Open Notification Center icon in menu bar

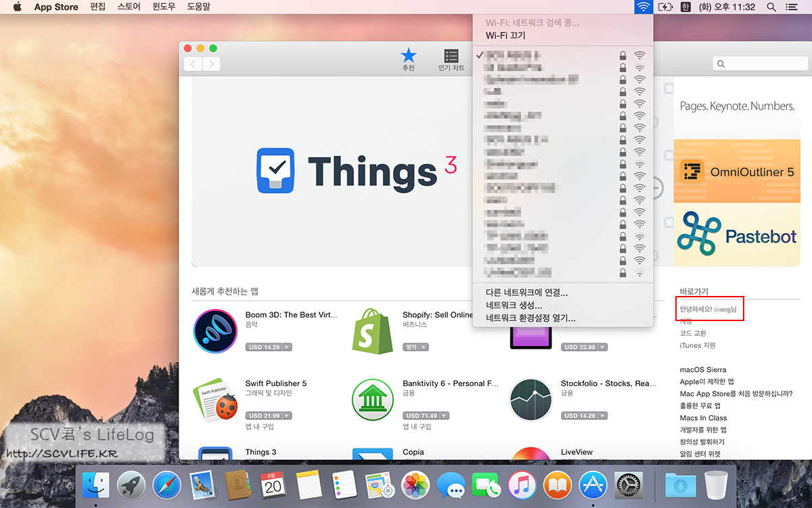click(791, 7)
